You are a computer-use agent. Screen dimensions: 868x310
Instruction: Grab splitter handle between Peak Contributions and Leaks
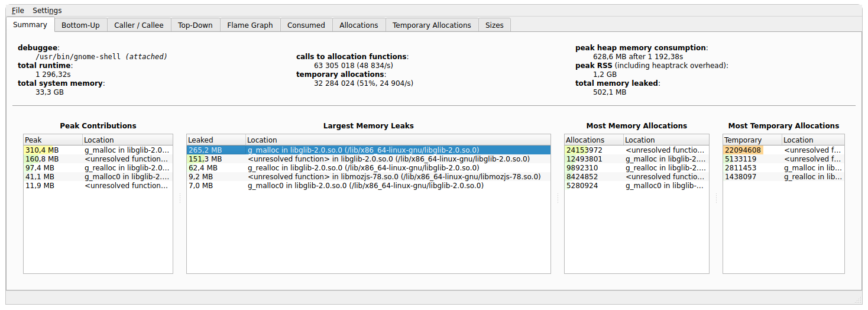[180, 198]
